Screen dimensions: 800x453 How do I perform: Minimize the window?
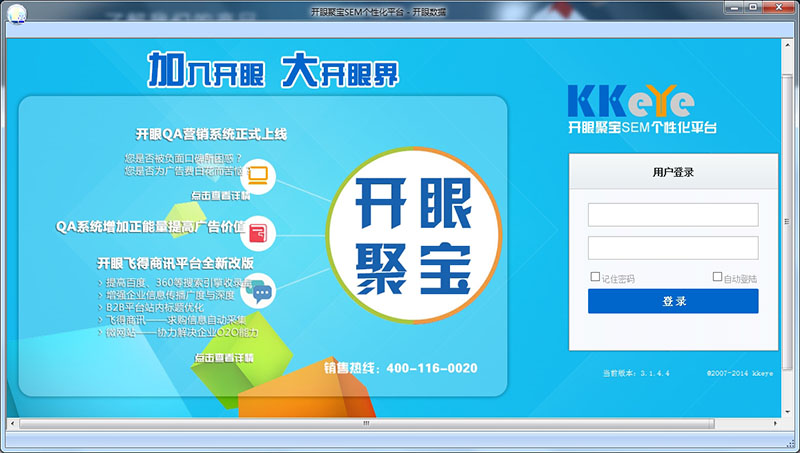(735, 8)
